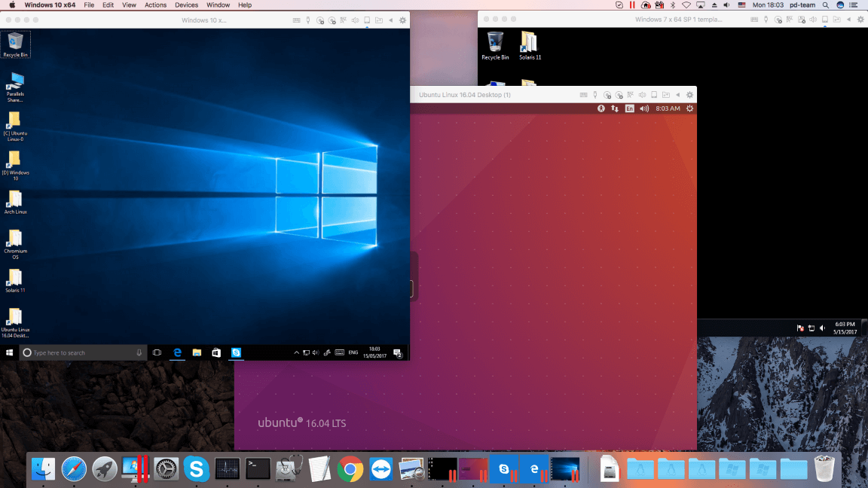Open File Explorer from Windows 10 taskbar
Image resolution: width=868 pixels, height=488 pixels.
click(x=197, y=352)
